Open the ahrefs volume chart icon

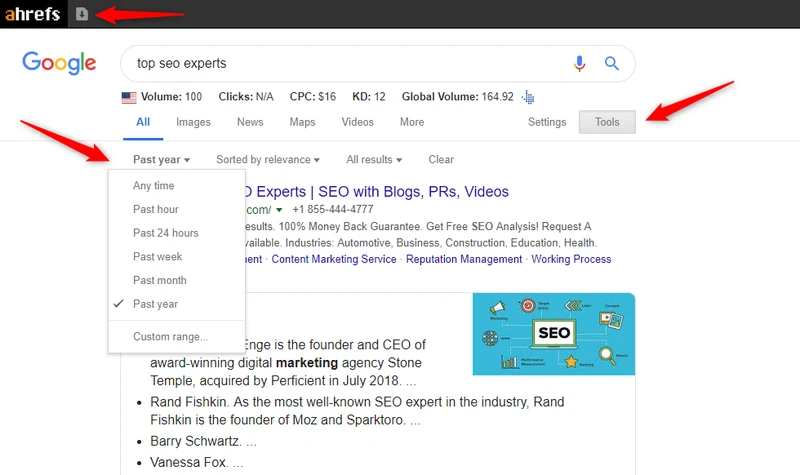point(528,97)
